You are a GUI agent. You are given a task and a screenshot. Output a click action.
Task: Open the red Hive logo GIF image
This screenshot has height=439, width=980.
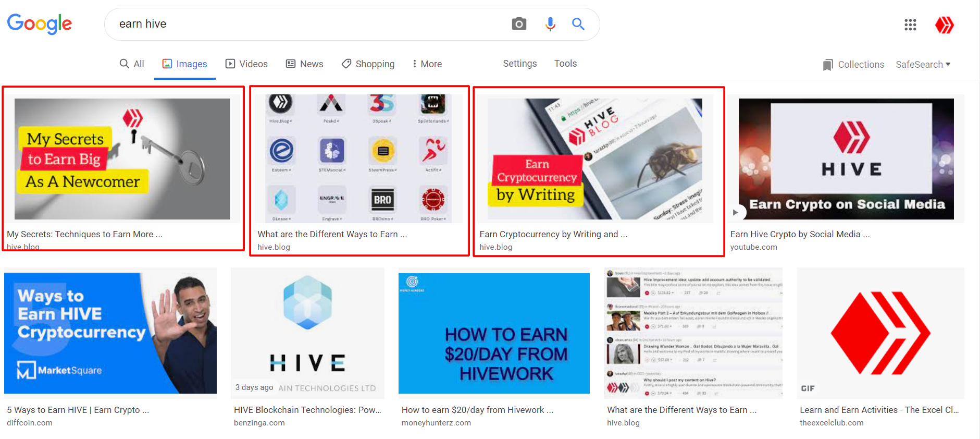tap(880, 333)
